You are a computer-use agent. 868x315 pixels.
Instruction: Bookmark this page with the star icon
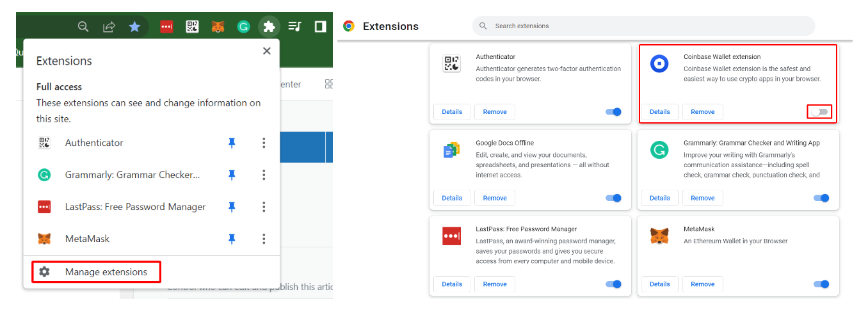tap(134, 26)
